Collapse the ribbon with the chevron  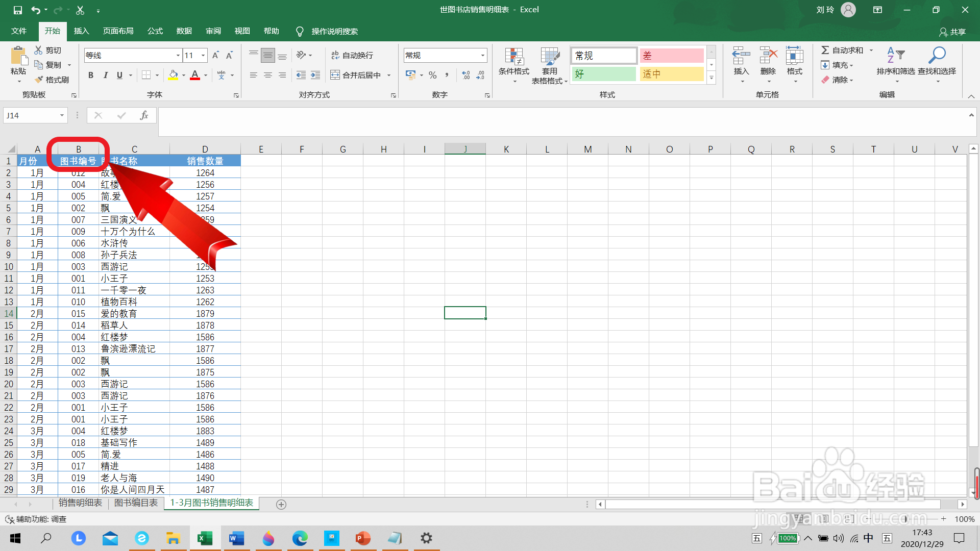971,96
